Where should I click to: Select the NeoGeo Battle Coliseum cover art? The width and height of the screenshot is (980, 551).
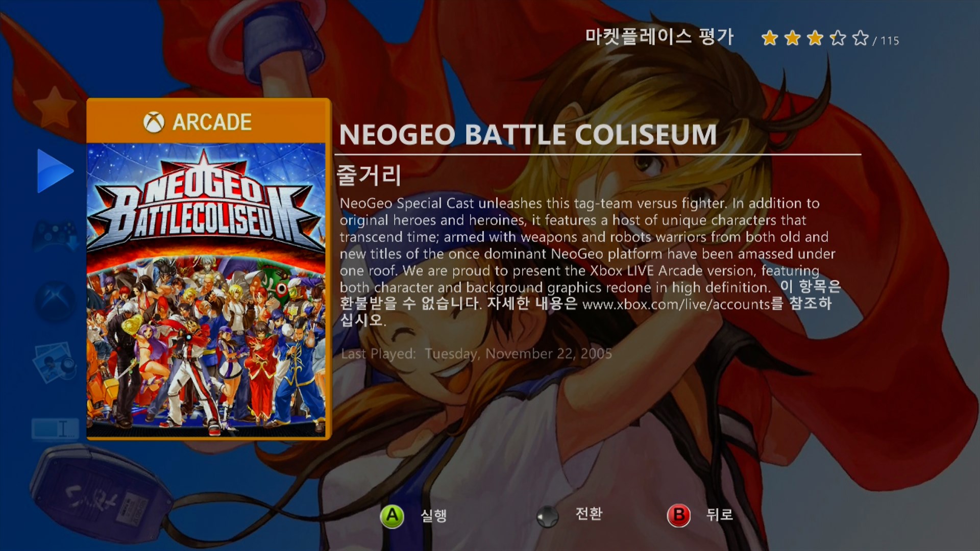click(x=206, y=290)
